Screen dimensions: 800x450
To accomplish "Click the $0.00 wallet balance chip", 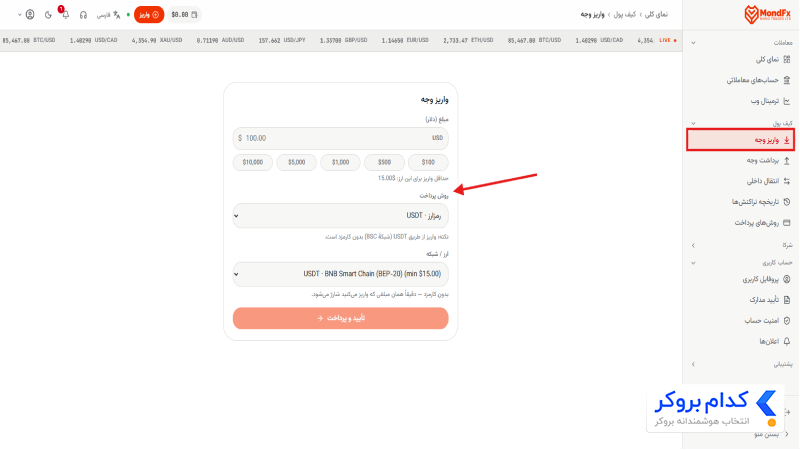I will tap(184, 15).
